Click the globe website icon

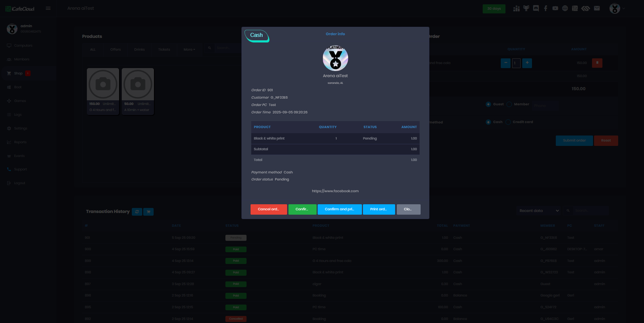[565, 8]
